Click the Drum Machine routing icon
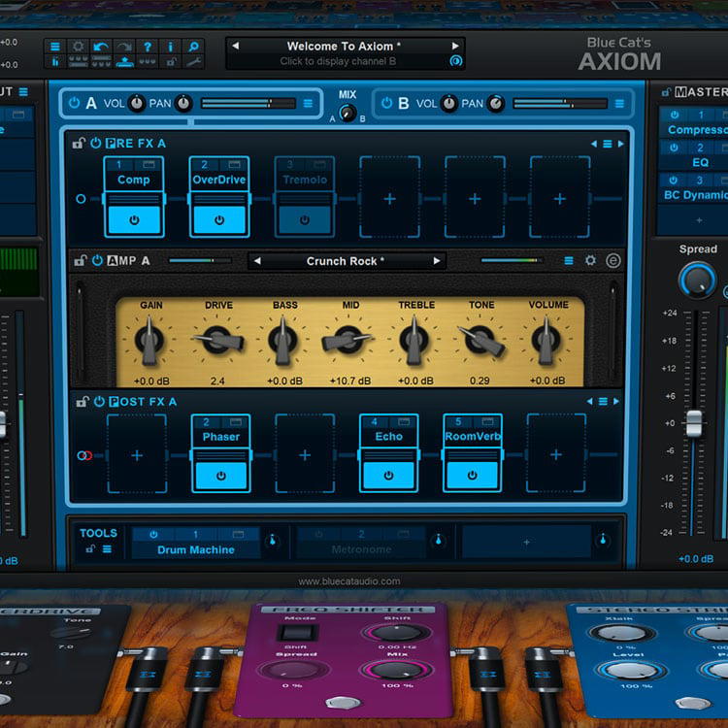The width and height of the screenshot is (728, 728). click(x=273, y=540)
